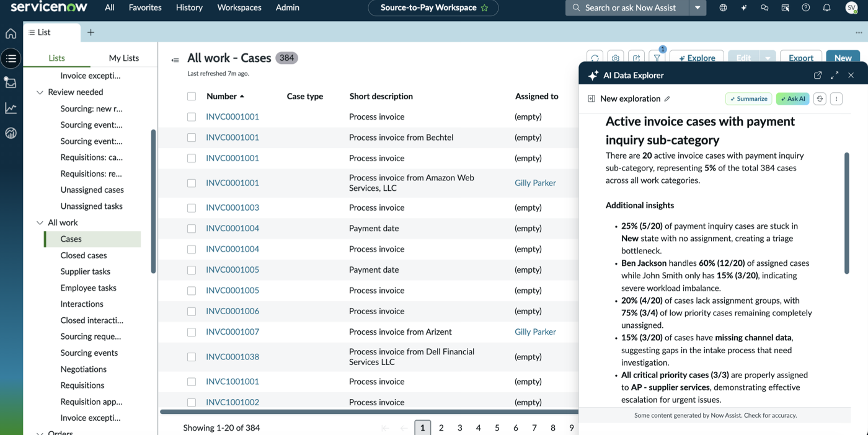Open the Inbox icon in left sidebar
Screen dimensions: 868x435
pyautogui.click(x=11, y=82)
